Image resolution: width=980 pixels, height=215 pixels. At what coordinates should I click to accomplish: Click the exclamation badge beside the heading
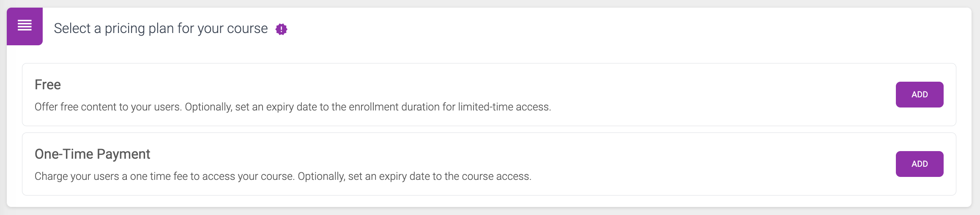[281, 29]
